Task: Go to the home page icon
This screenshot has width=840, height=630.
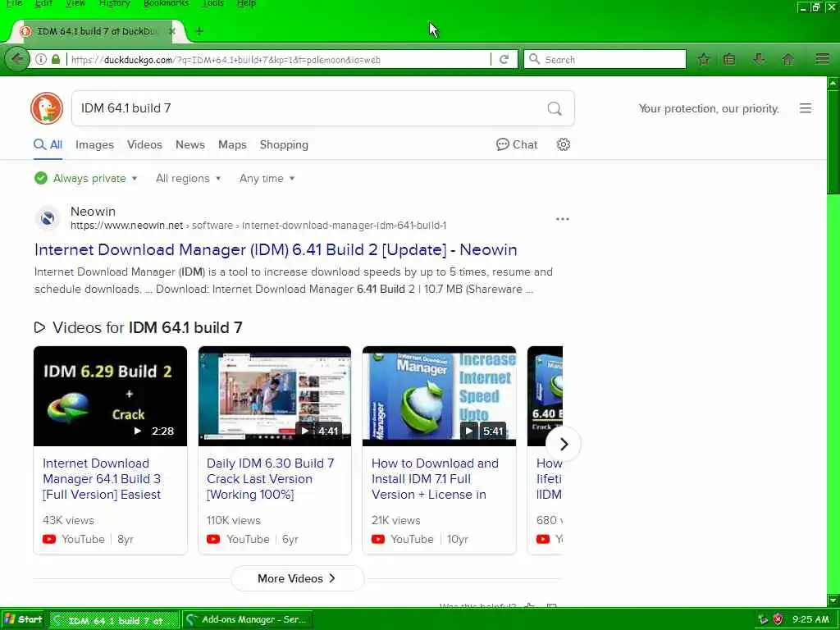Action: point(788,59)
